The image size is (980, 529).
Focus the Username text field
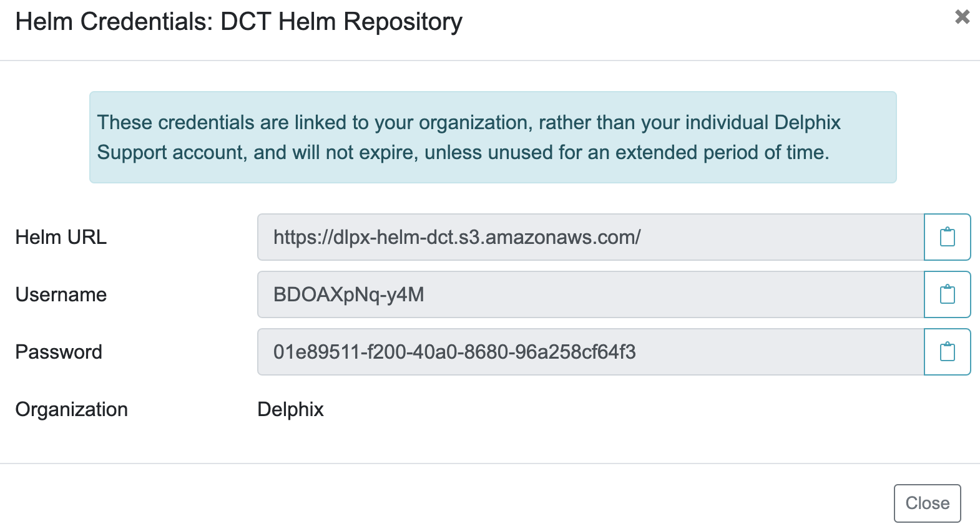590,294
